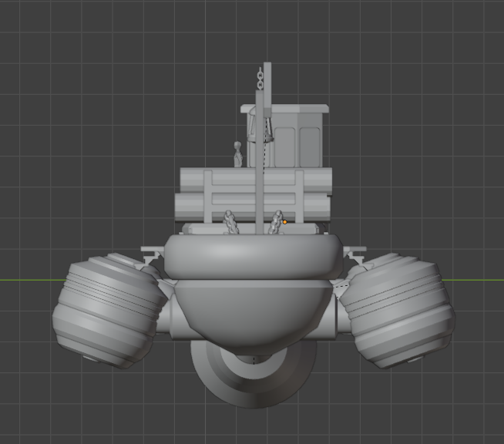Select the cabin's left window panel
The image size is (504, 444).
click(x=285, y=147)
